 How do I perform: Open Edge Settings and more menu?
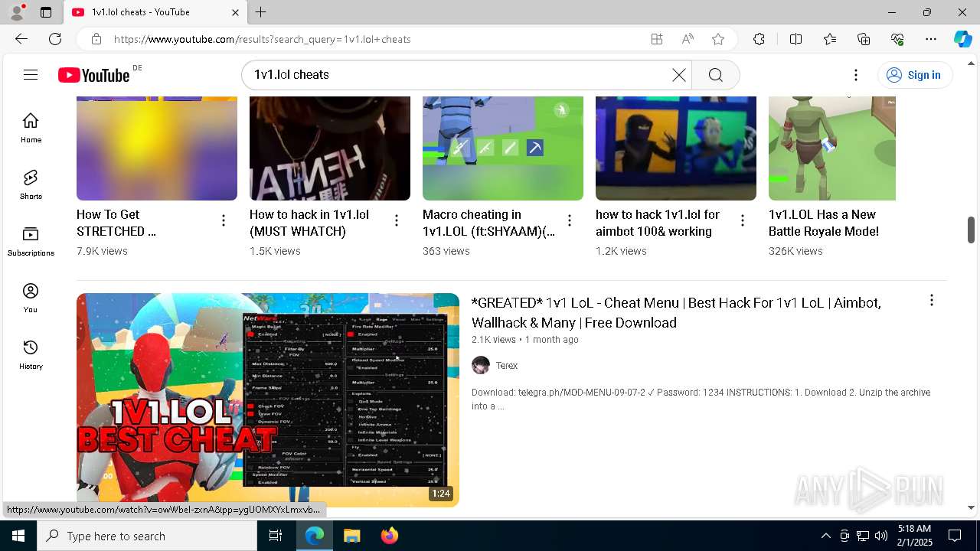point(931,39)
